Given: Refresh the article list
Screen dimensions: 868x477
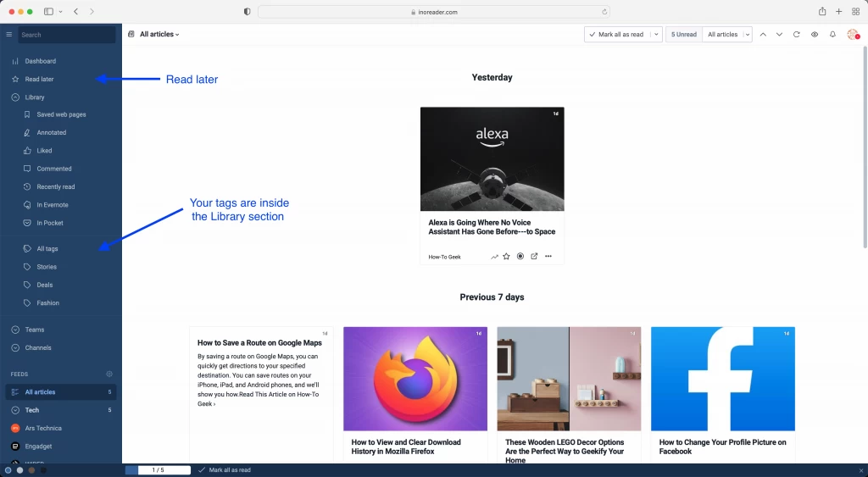Looking at the screenshot, I should [x=797, y=34].
